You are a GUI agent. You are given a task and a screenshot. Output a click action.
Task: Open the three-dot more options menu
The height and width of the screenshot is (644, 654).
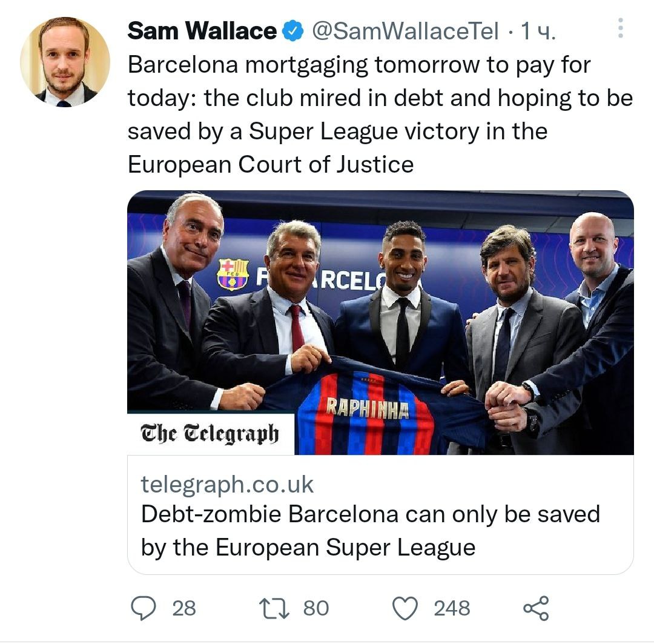(619, 28)
